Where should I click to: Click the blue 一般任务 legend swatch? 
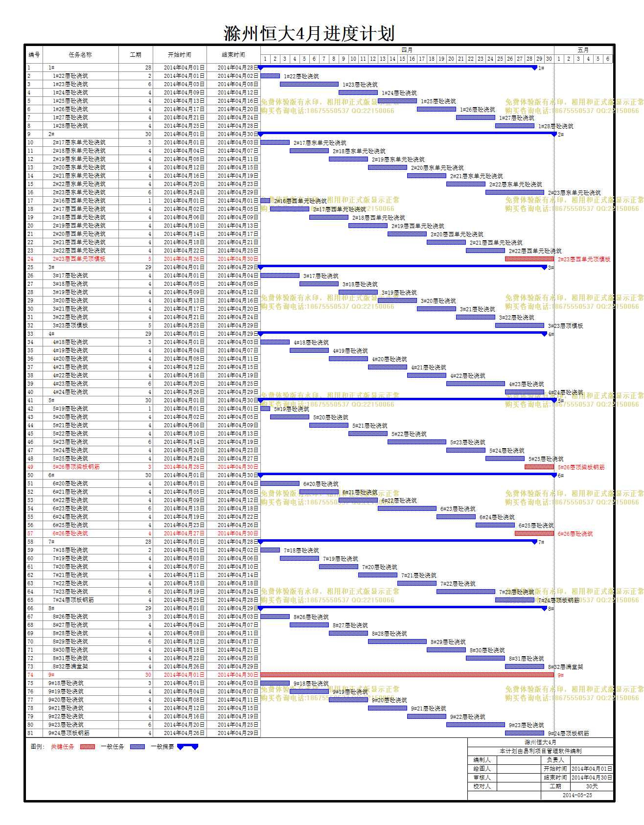pos(138,747)
